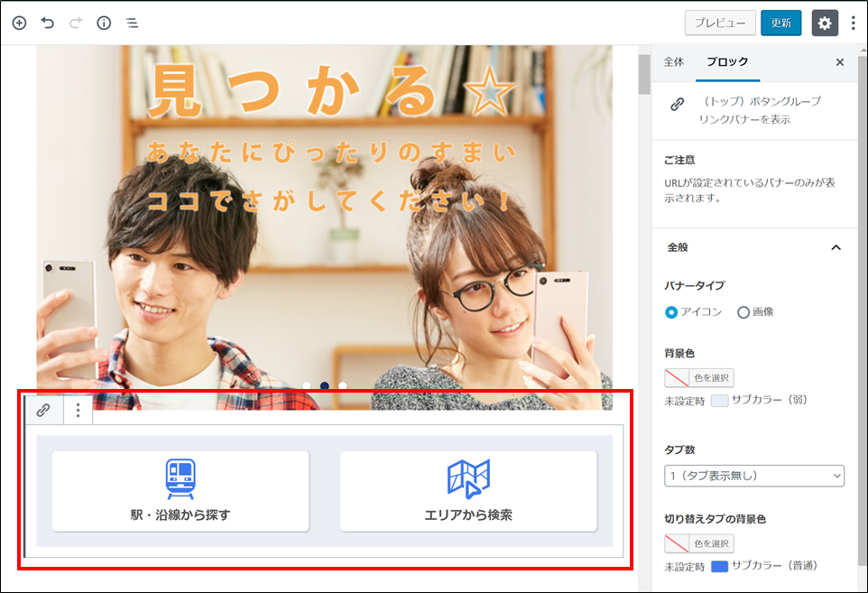Viewport: 868px width, 593px height.
Task: Open the block navigation list icon
Action: click(x=132, y=23)
